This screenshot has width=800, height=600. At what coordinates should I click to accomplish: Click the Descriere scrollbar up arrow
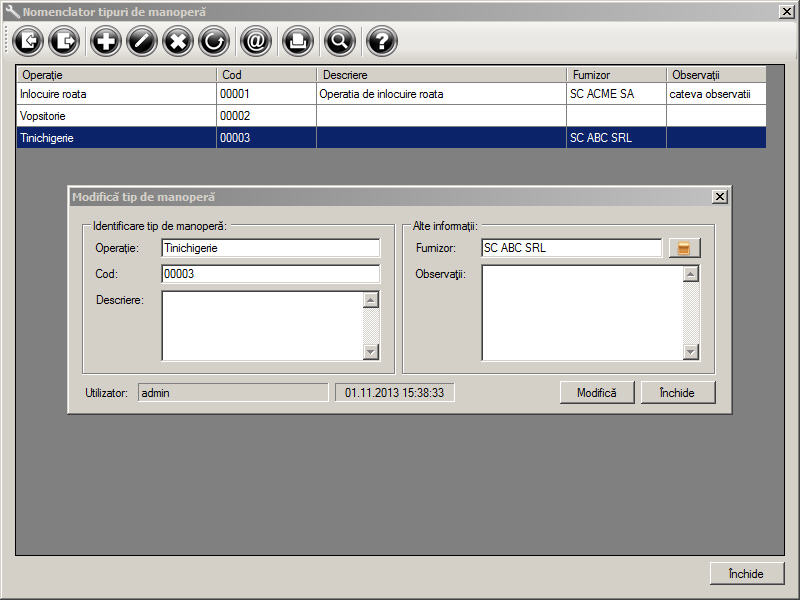[371, 300]
